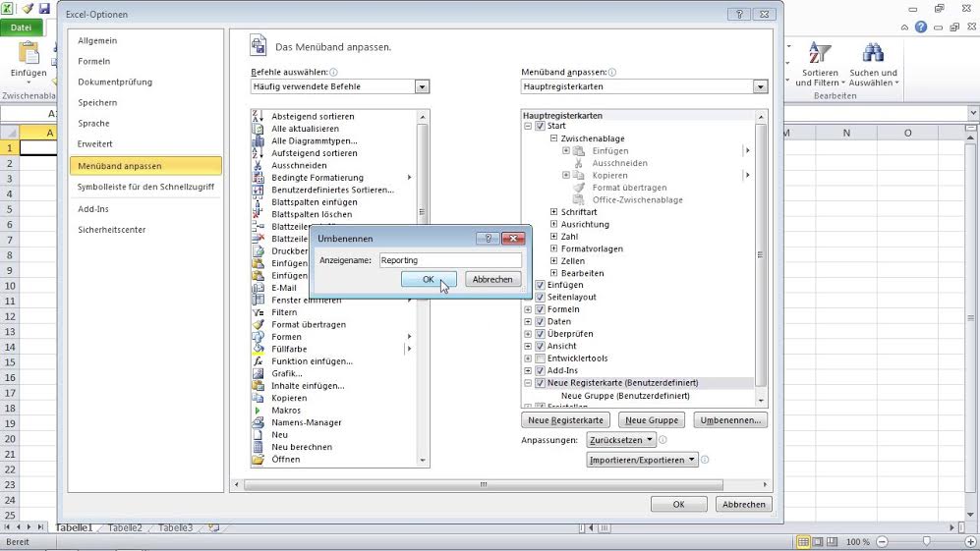Click the Excel save icon in quick access toolbar

pos(44,8)
